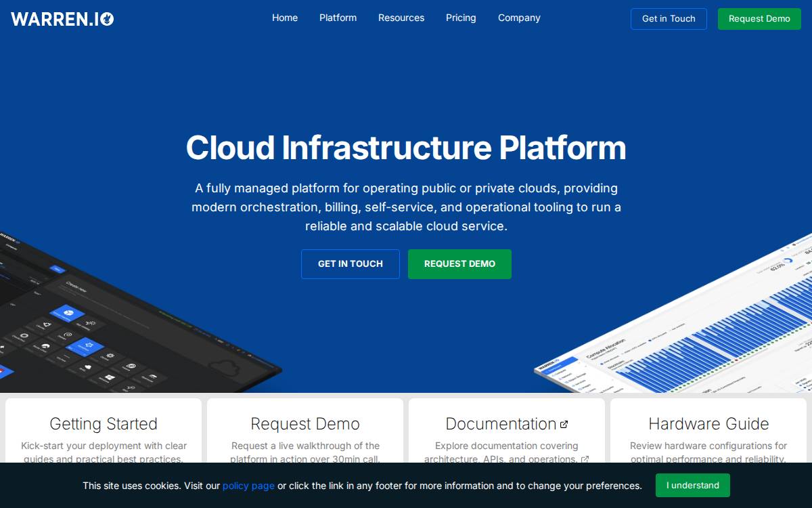Go to the Pricing page
The height and width of the screenshot is (508, 812).
click(x=461, y=18)
